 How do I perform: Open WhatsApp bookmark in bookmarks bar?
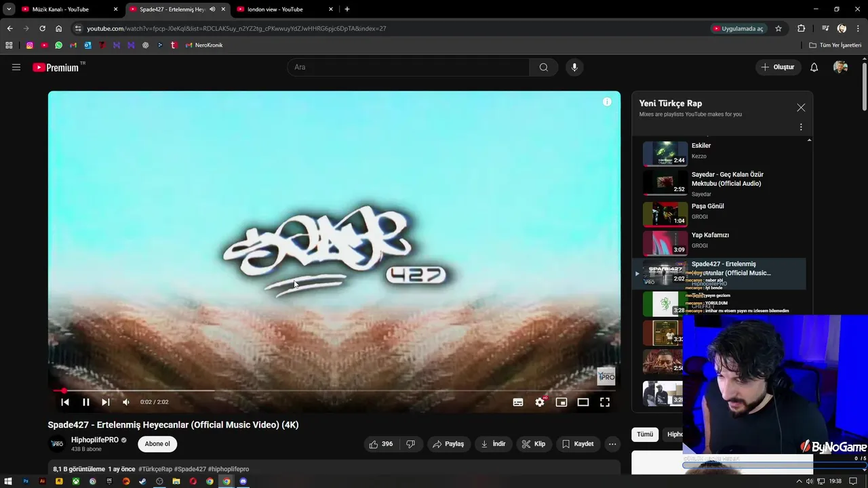58,45
